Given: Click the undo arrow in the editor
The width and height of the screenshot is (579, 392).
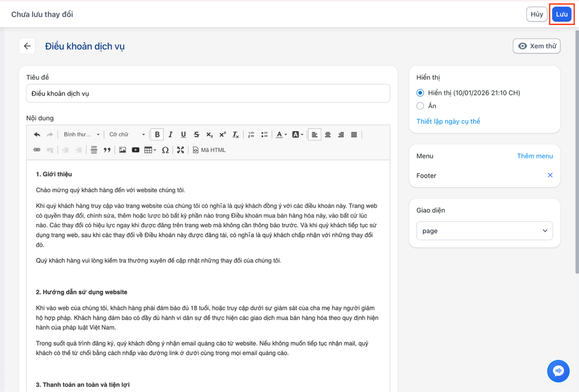Looking at the screenshot, I should pyautogui.click(x=37, y=135).
